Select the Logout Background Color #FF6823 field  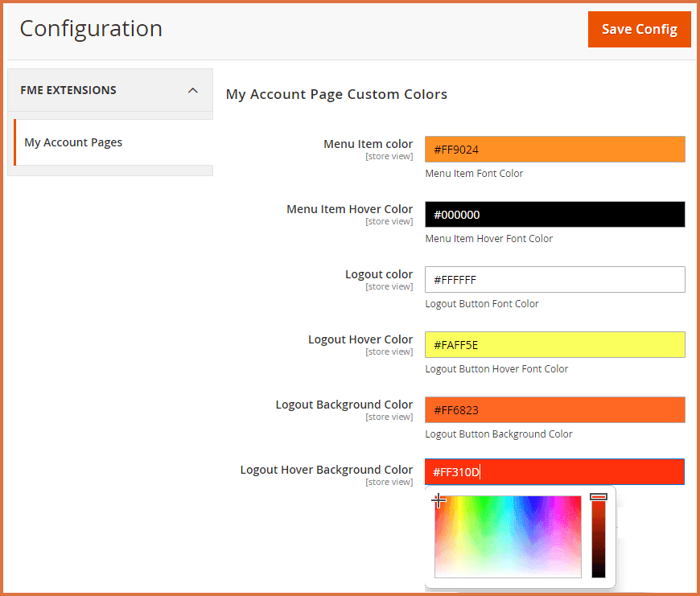click(554, 410)
